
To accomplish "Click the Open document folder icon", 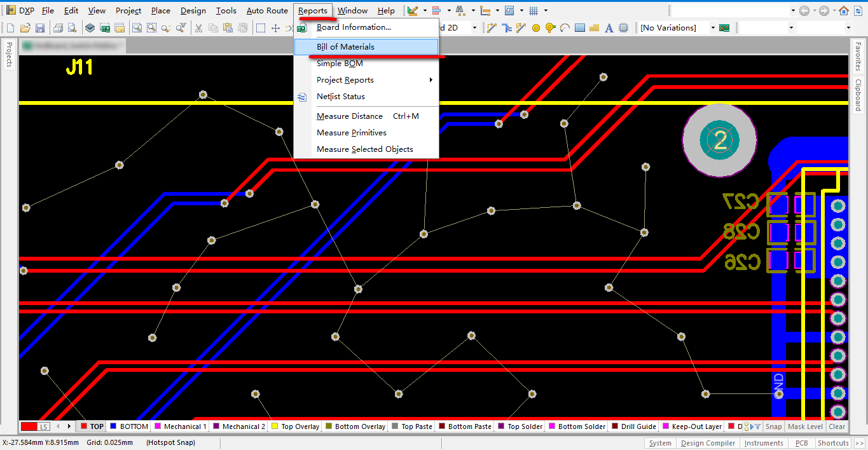I will click(x=25, y=28).
